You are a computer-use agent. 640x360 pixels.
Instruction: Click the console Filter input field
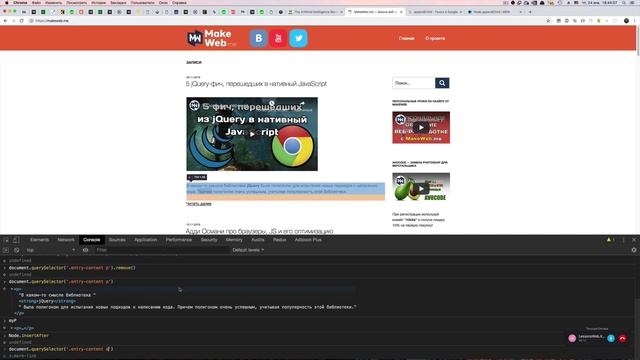tap(161, 250)
